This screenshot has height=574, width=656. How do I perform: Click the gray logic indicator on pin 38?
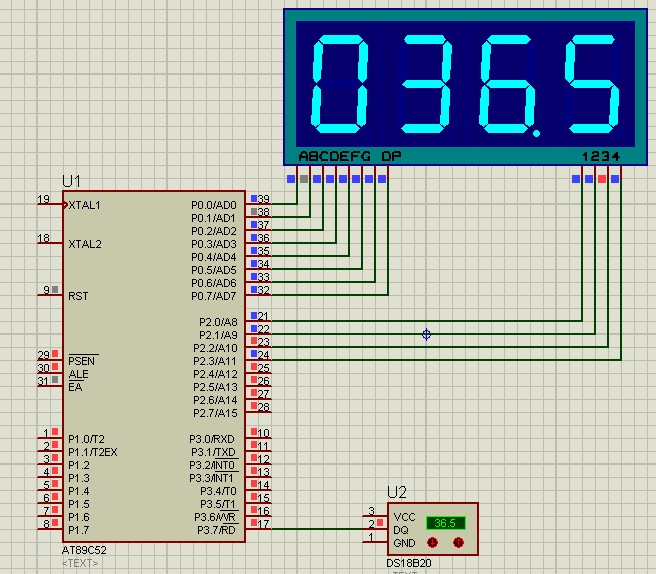pos(254,211)
